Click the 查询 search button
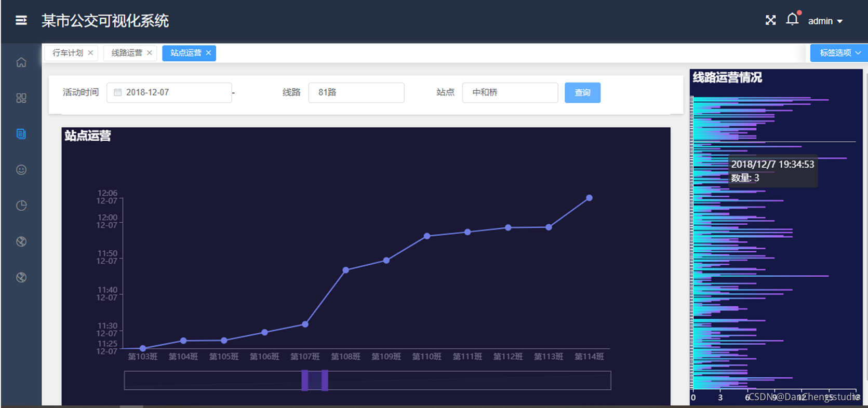868x408 pixels. pos(582,92)
